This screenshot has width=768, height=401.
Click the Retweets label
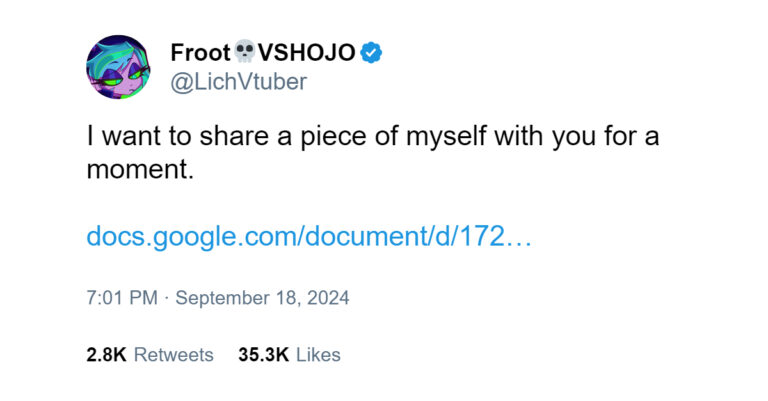(x=173, y=354)
